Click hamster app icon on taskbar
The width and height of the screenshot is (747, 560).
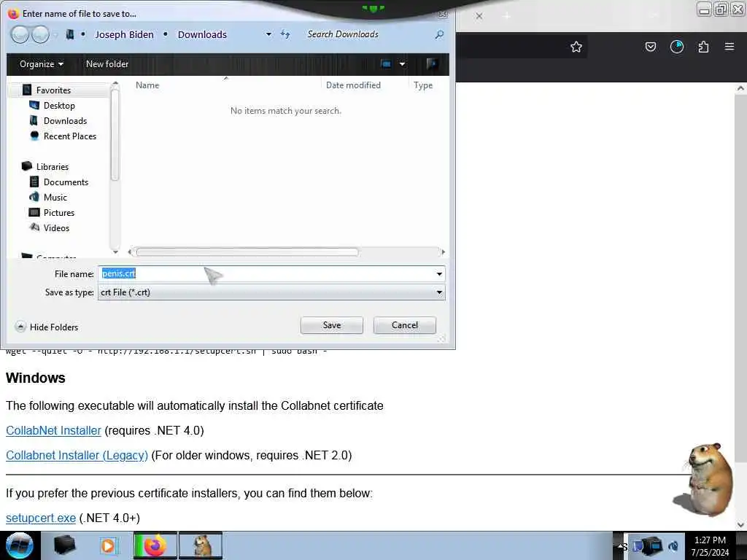[201, 545]
